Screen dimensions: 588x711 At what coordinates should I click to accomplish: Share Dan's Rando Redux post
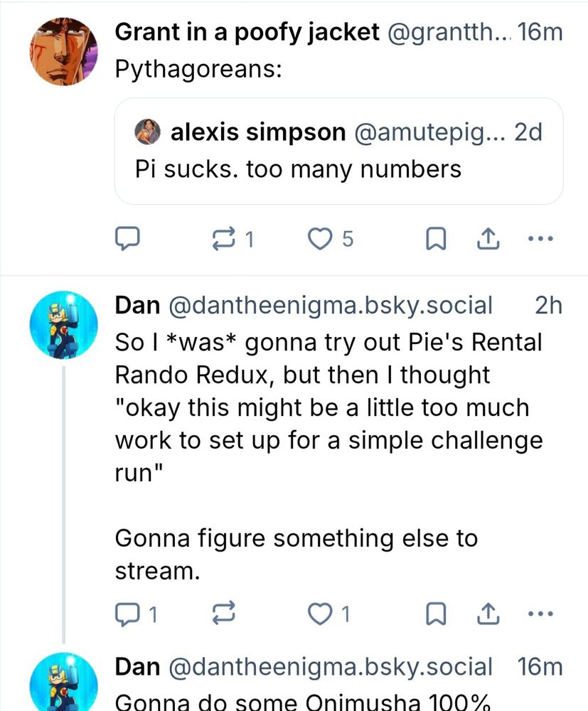coord(488,613)
